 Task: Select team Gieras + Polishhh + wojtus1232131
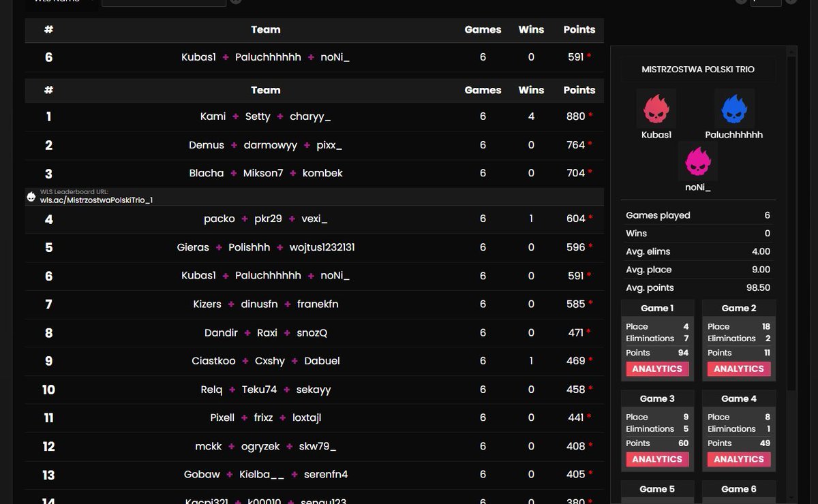tap(314, 247)
